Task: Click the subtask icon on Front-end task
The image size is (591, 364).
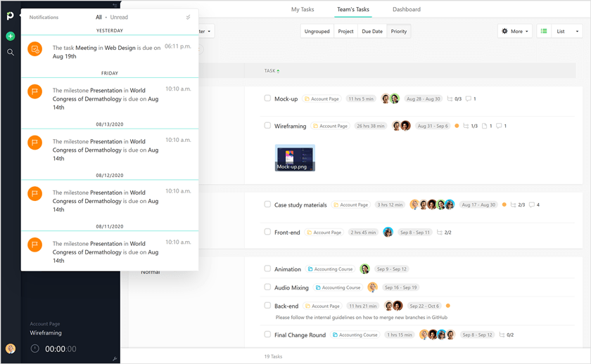Action: (440, 232)
